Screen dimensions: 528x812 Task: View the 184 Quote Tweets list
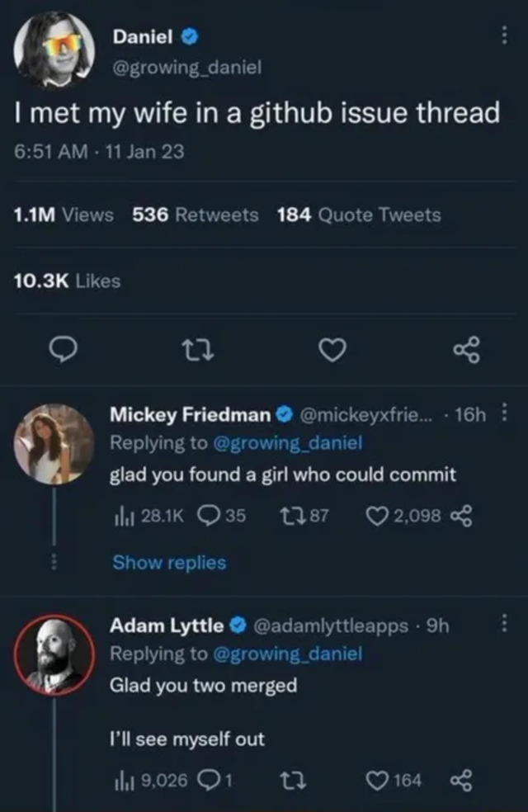pyautogui.click(x=358, y=215)
